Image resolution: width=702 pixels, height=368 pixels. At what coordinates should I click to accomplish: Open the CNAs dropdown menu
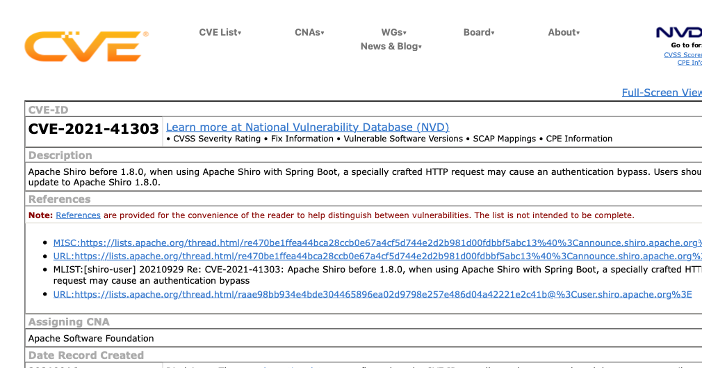(309, 32)
